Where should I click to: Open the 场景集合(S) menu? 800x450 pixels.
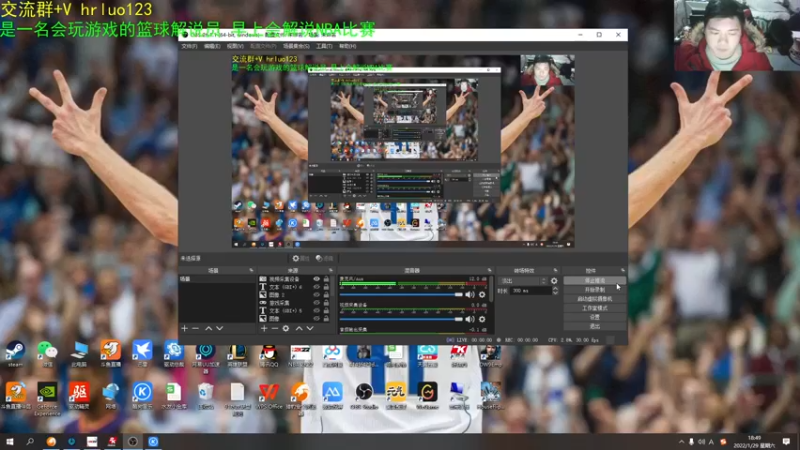click(296, 46)
